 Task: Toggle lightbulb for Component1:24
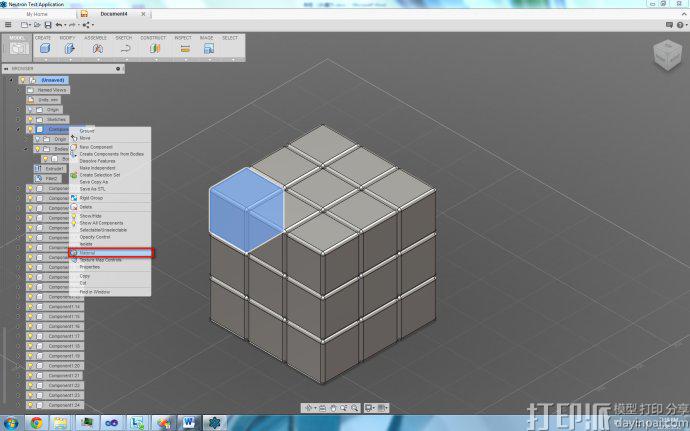(x=30, y=405)
